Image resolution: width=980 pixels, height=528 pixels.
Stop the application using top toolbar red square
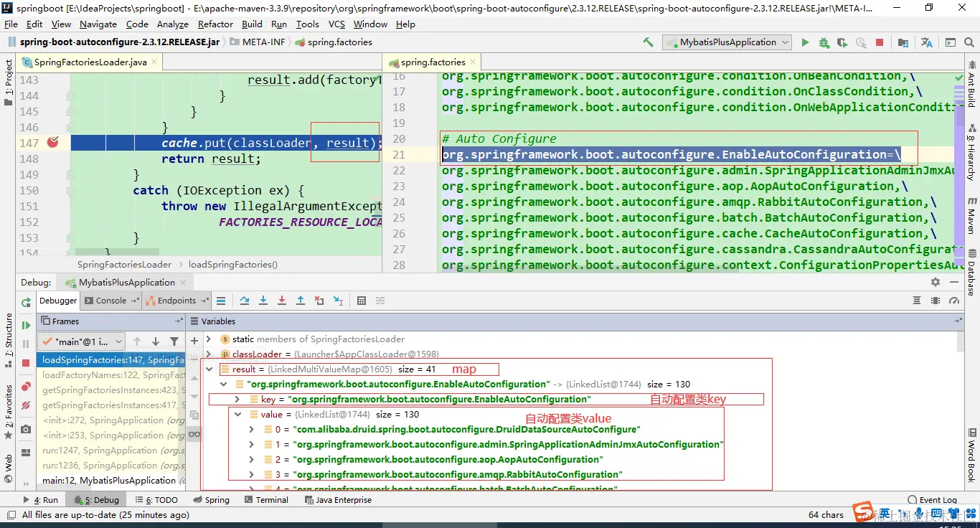pos(880,42)
